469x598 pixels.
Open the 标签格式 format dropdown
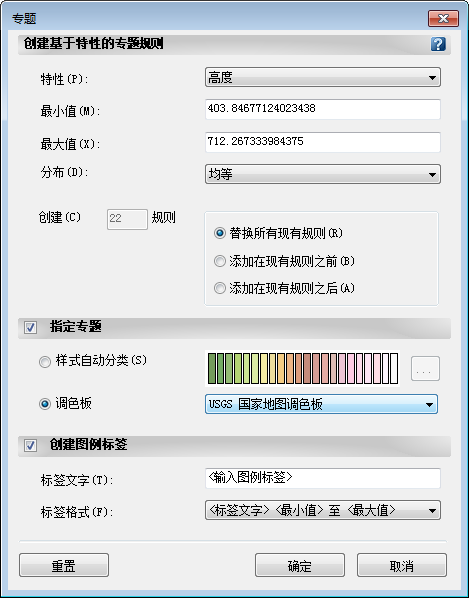323,510
